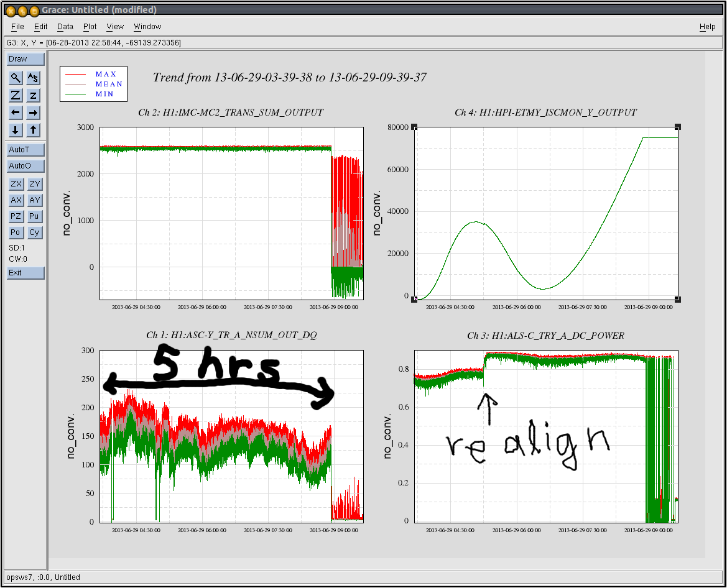The height and width of the screenshot is (588, 727).
Task: Open the Plot menu
Action: tap(90, 27)
